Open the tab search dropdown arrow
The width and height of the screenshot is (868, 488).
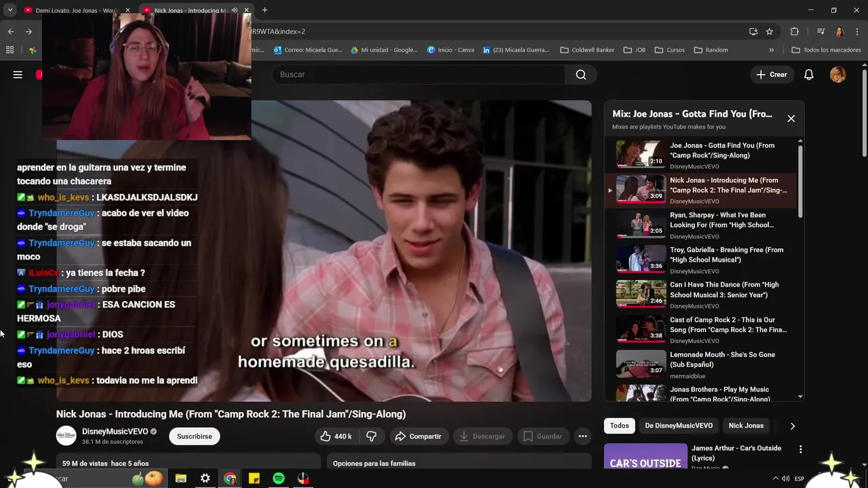10,10
